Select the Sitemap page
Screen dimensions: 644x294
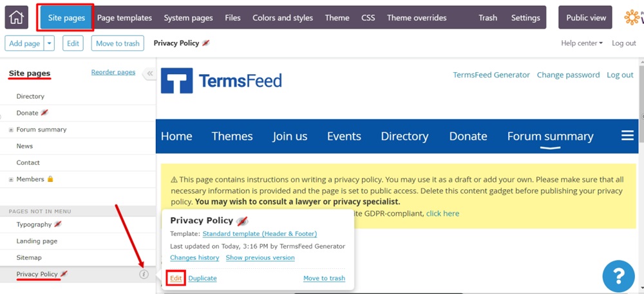point(29,257)
